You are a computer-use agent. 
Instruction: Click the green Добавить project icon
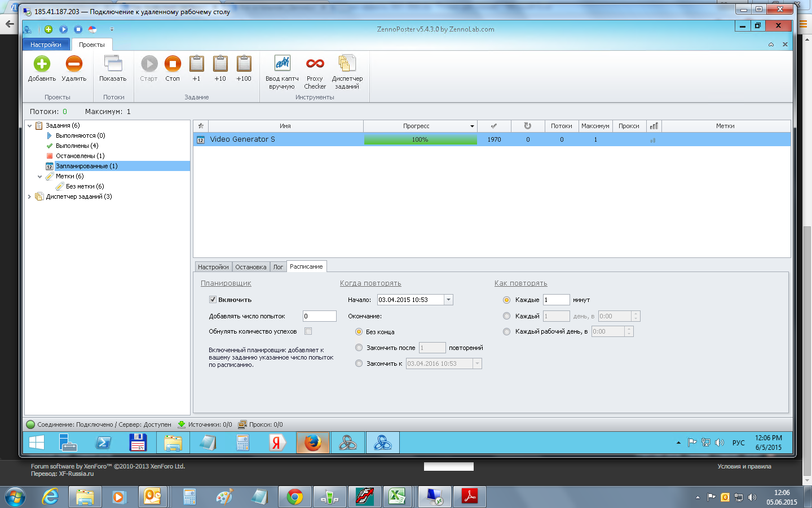(42, 64)
